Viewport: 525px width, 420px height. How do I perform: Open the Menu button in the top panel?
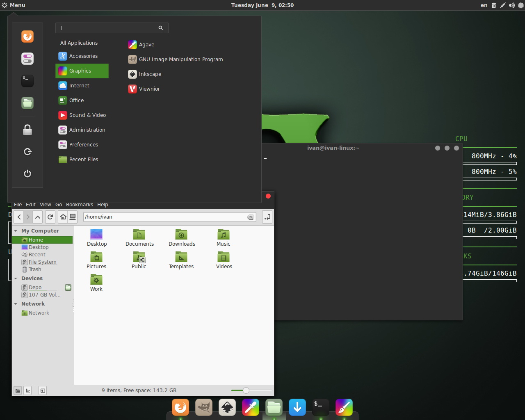[14, 5]
